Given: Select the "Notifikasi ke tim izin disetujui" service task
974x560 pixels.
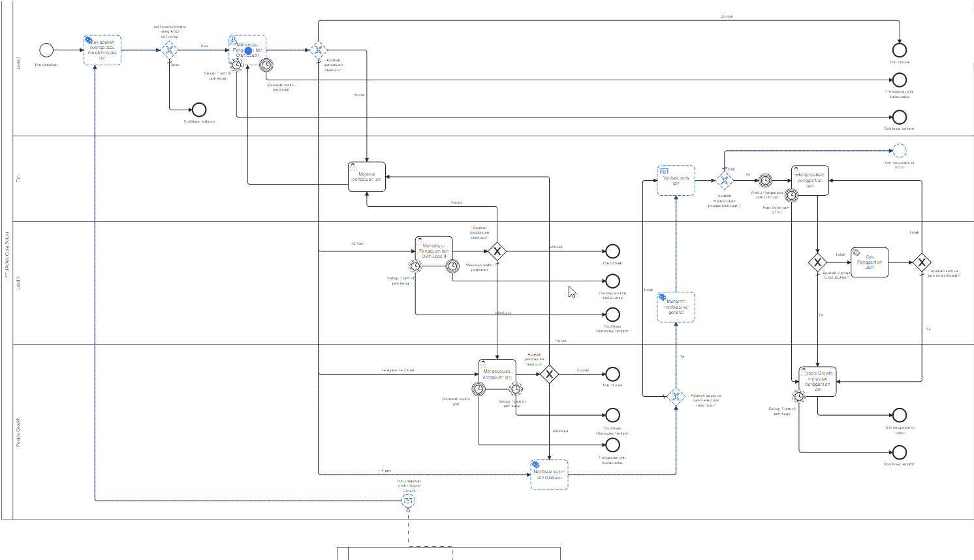Looking at the screenshot, I should coord(549,474).
